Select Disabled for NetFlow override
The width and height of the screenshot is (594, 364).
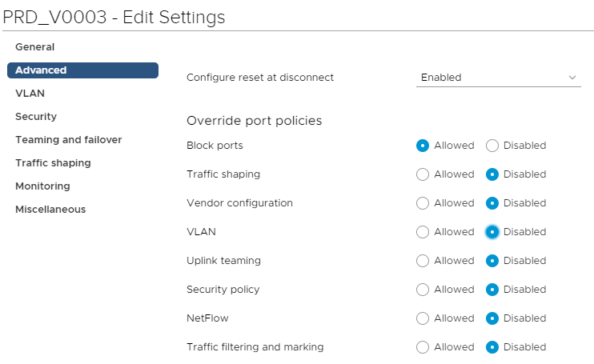coord(492,318)
